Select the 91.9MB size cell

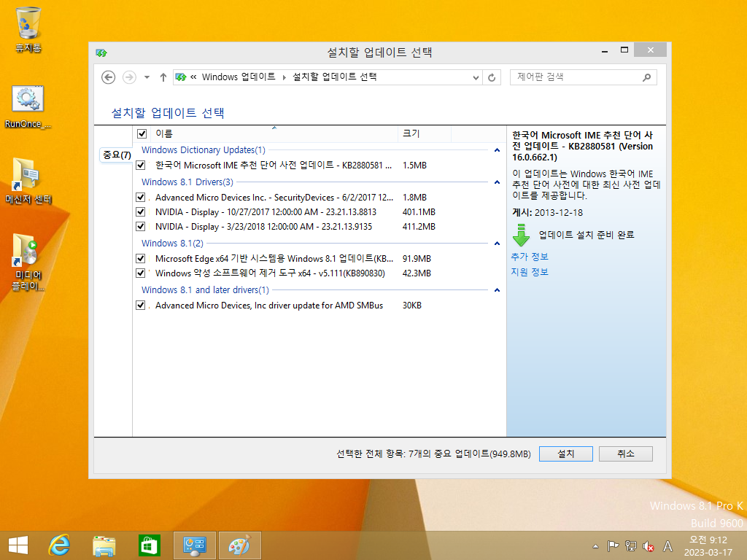pyautogui.click(x=417, y=259)
